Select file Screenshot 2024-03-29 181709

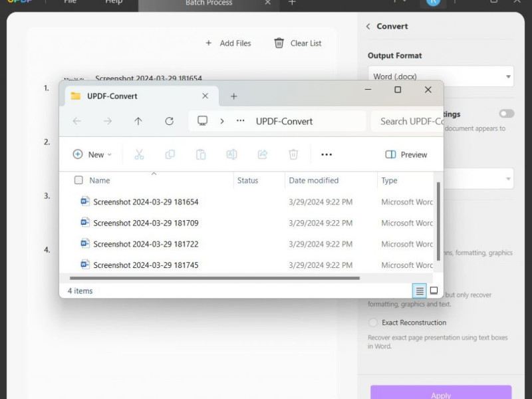[x=146, y=223]
